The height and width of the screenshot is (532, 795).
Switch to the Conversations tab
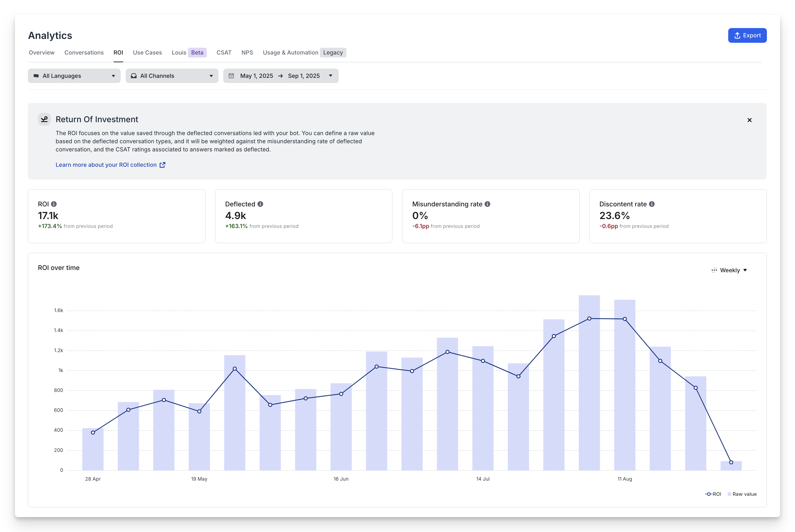coord(84,52)
